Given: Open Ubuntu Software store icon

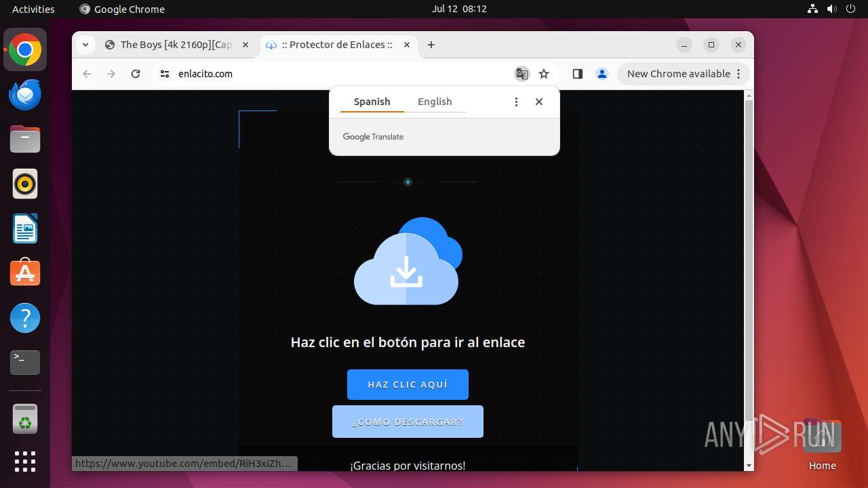Looking at the screenshot, I should point(25,273).
